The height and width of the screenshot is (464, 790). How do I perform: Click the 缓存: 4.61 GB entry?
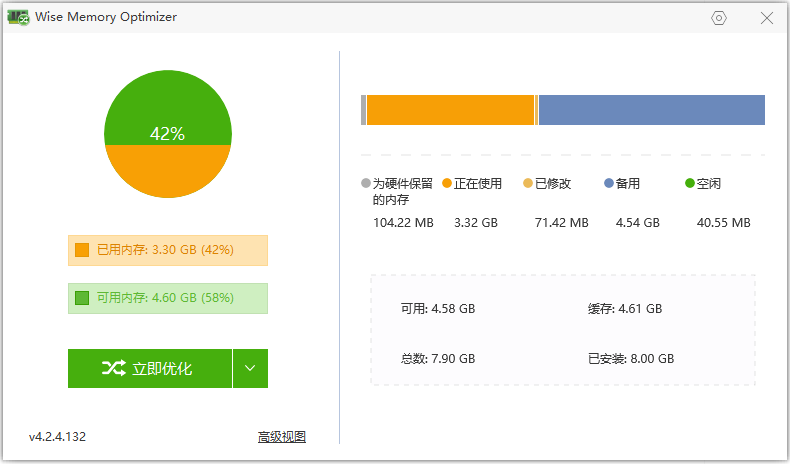(x=625, y=309)
